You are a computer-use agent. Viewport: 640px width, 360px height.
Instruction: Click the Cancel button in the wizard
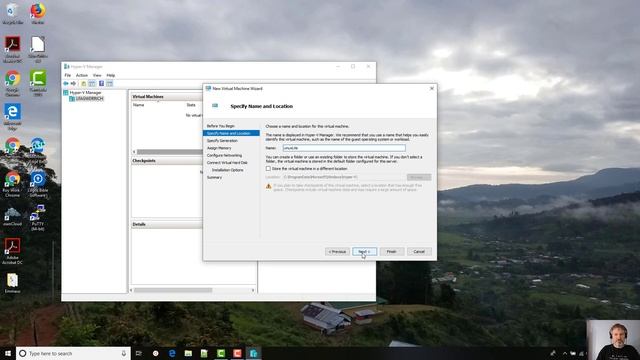click(419, 252)
